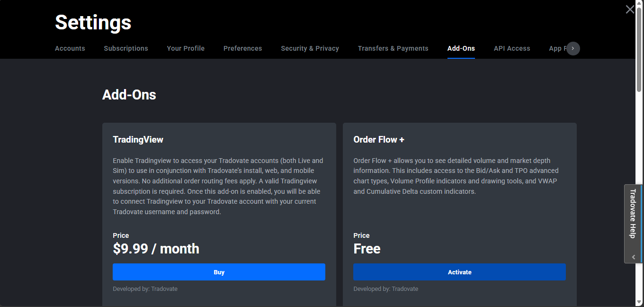Image resolution: width=644 pixels, height=307 pixels.
Task: Open Transfers & Payments tab
Action: pos(393,48)
